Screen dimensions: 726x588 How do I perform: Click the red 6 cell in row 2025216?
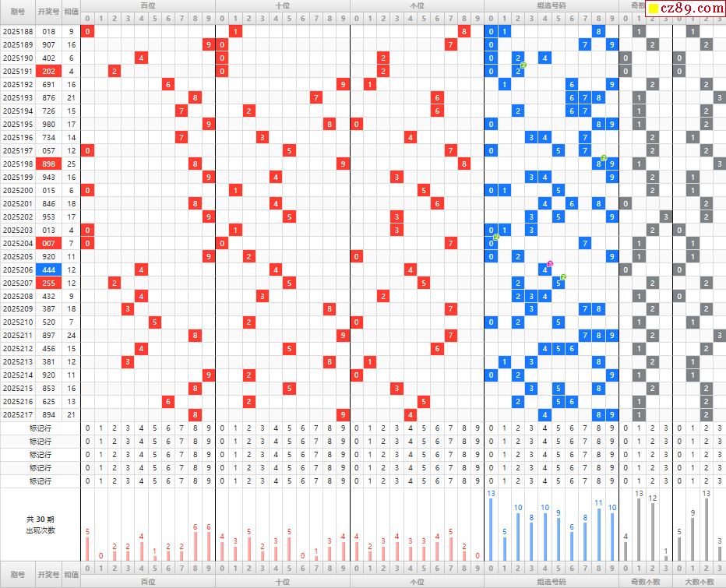168,401
